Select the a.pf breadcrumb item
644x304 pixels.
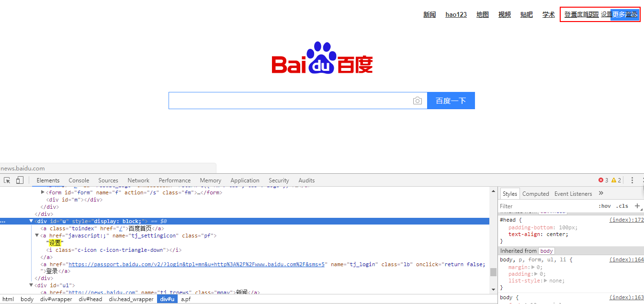pos(186,299)
